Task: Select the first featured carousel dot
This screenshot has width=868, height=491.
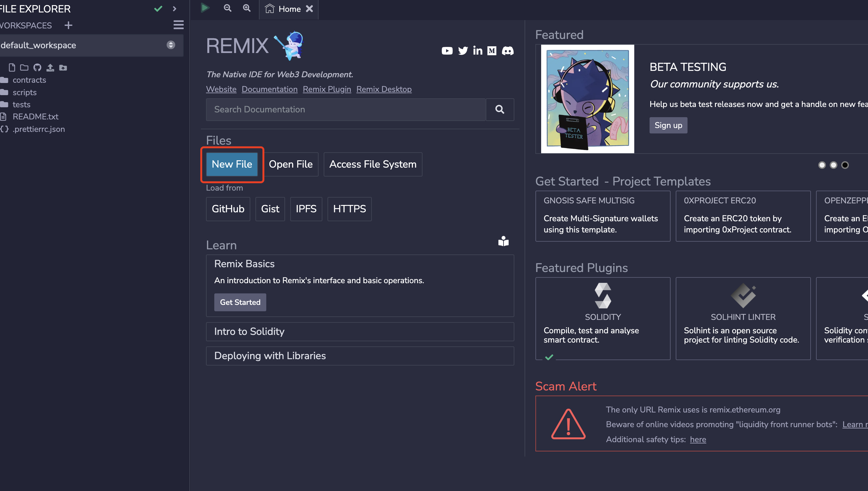Action: pos(822,165)
